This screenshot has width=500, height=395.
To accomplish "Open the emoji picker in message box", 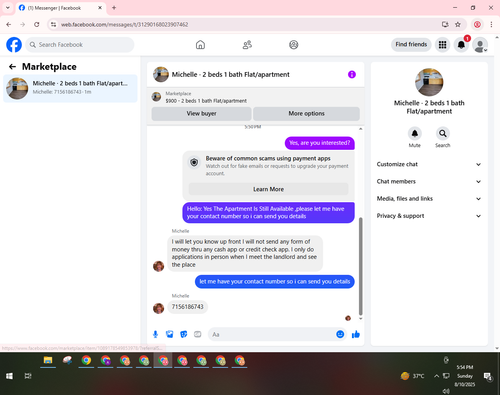I will coord(340,334).
